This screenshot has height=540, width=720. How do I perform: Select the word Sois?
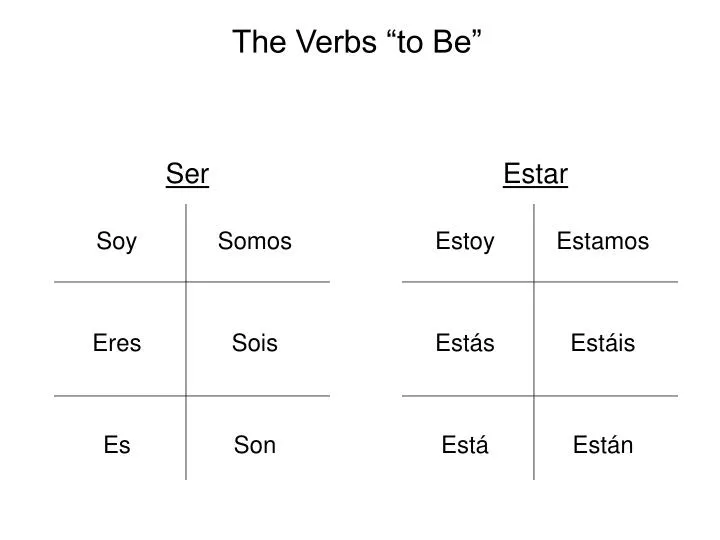click(255, 343)
